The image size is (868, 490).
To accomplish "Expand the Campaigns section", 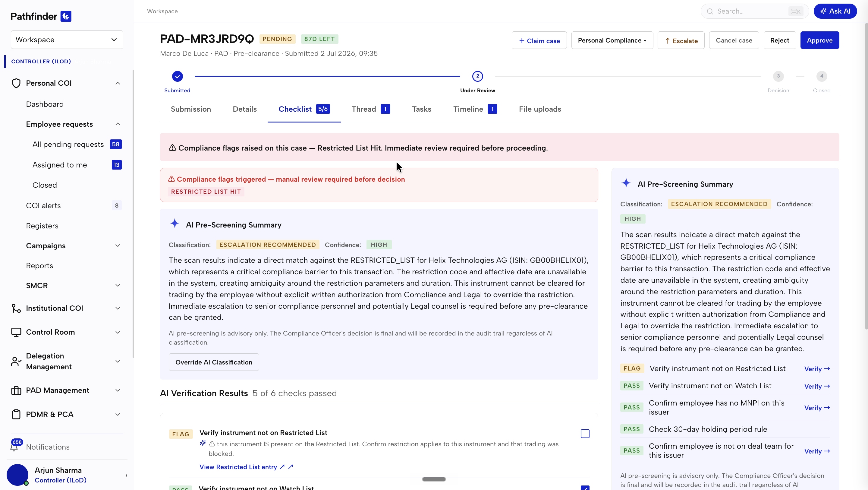I will 74,246.
